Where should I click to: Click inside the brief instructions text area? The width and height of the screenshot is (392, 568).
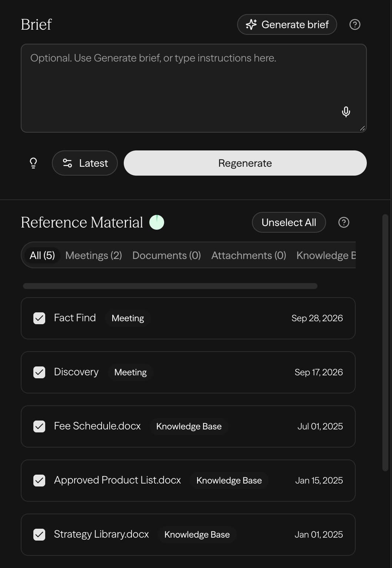pos(194,88)
